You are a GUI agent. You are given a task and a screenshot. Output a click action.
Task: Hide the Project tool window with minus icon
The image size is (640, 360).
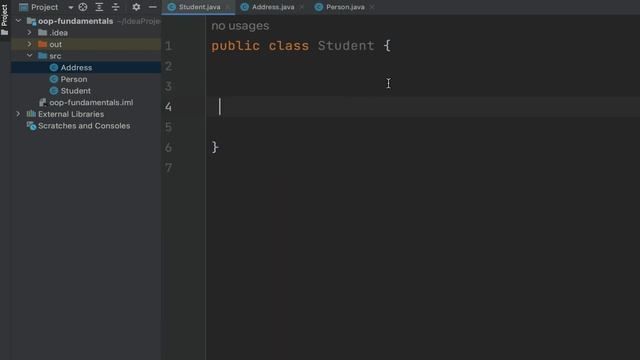coord(152,7)
